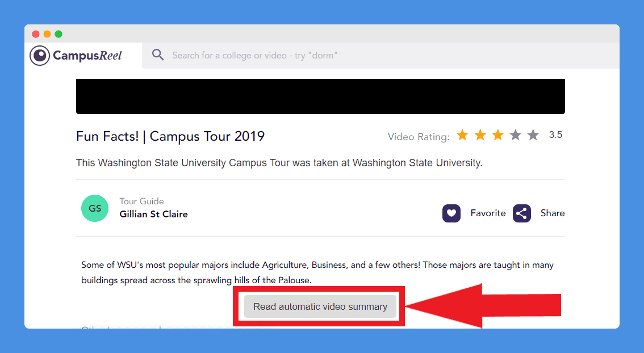The image size is (644, 353).
Task: Select the fourth gray rating star
Action: tap(516, 135)
